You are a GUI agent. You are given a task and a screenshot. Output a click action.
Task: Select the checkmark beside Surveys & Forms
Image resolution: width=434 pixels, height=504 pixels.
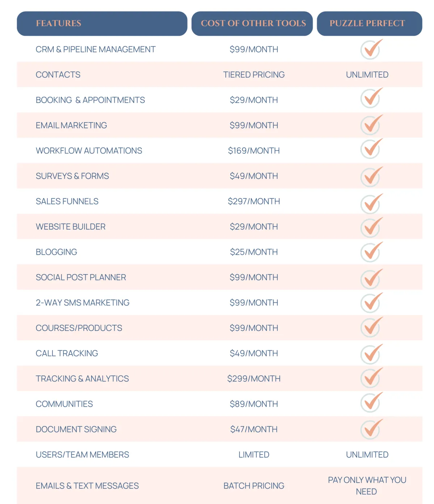[371, 177]
